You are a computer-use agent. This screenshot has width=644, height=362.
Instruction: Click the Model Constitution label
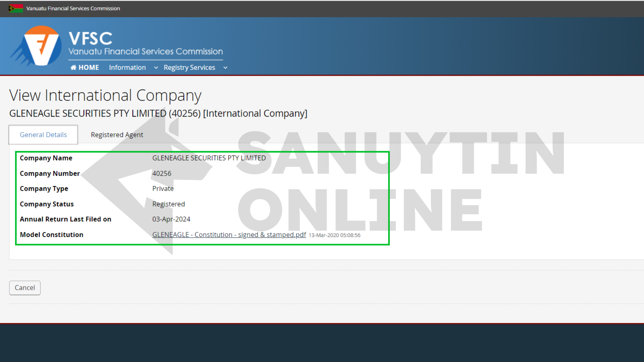click(52, 235)
